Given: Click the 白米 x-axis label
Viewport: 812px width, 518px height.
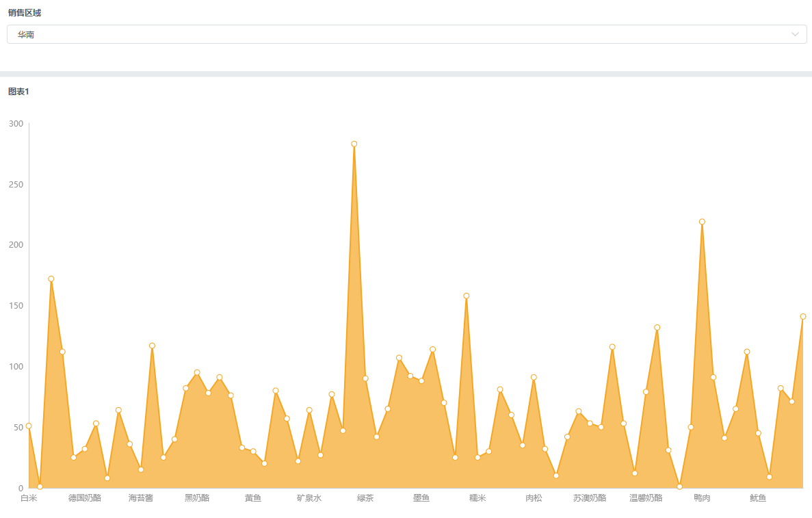Looking at the screenshot, I should click(29, 498).
